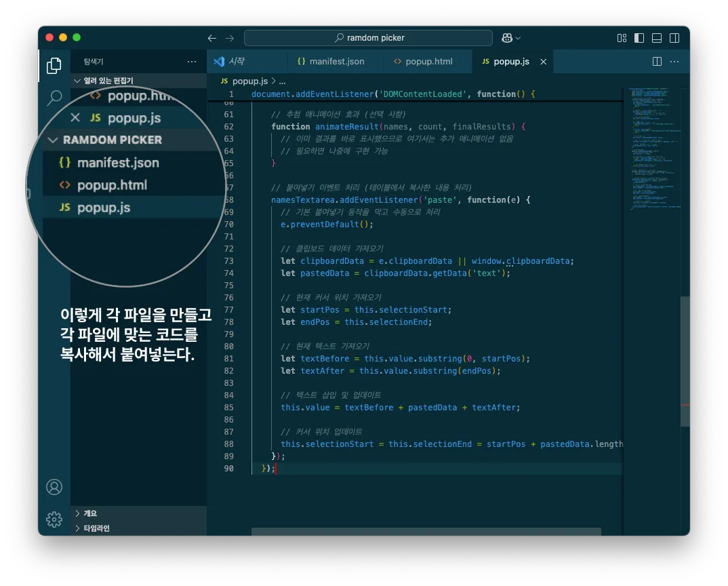Click textAfter variable on line 82
This screenshot has height=586, width=728.
322,371
